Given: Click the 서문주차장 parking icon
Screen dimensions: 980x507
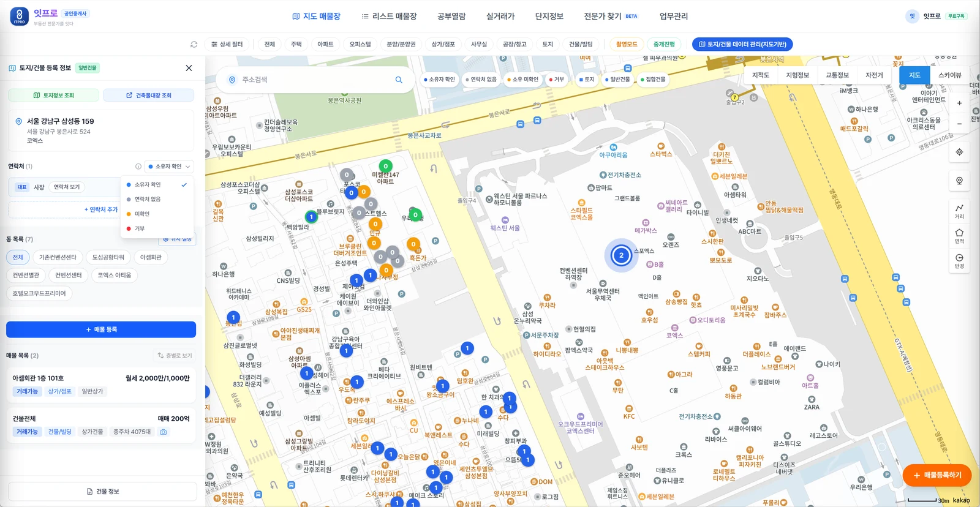Looking at the screenshot, I should point(526,335).
